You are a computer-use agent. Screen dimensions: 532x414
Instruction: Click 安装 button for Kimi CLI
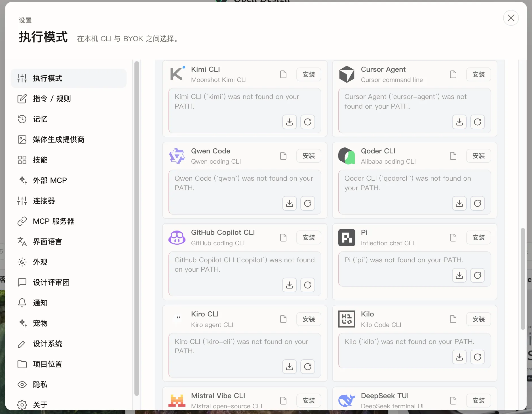309,74
